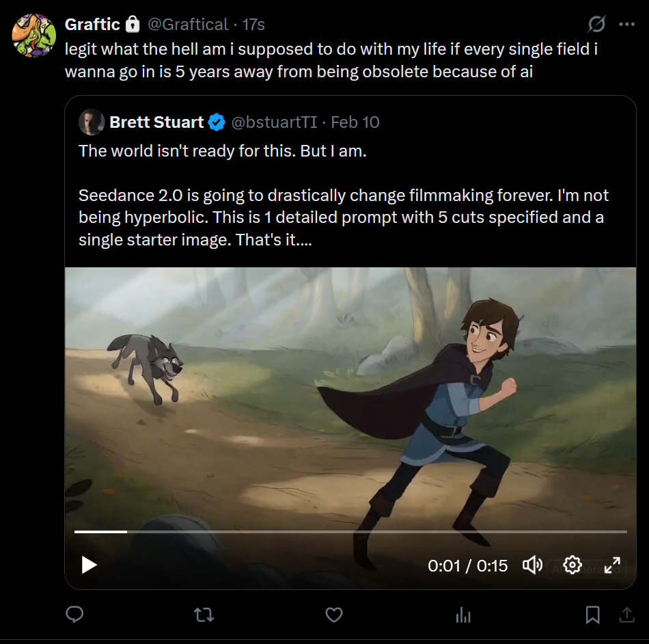
Task: Open Brett Stuart's profile picture
Action: tap(92, 122)
